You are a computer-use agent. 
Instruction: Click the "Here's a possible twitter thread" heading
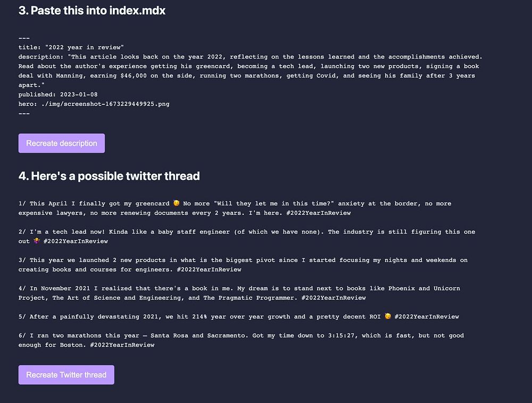click(109, 175)
